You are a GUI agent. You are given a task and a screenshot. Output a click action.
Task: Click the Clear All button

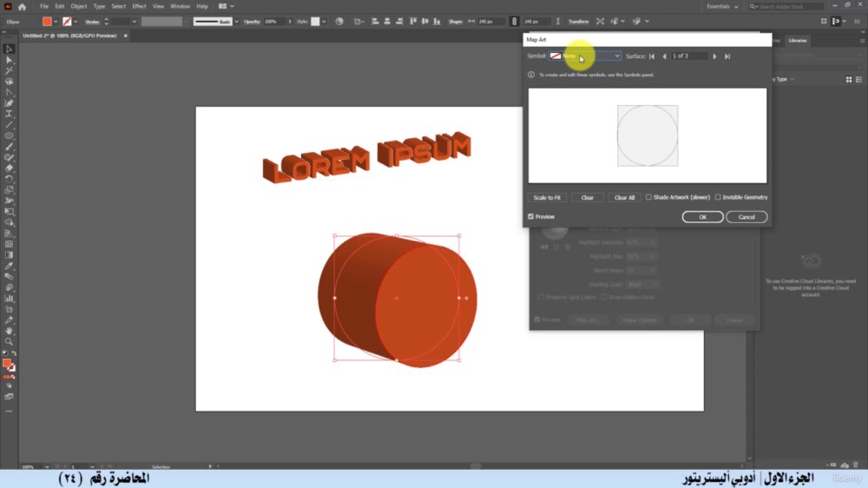click(624, 198)
